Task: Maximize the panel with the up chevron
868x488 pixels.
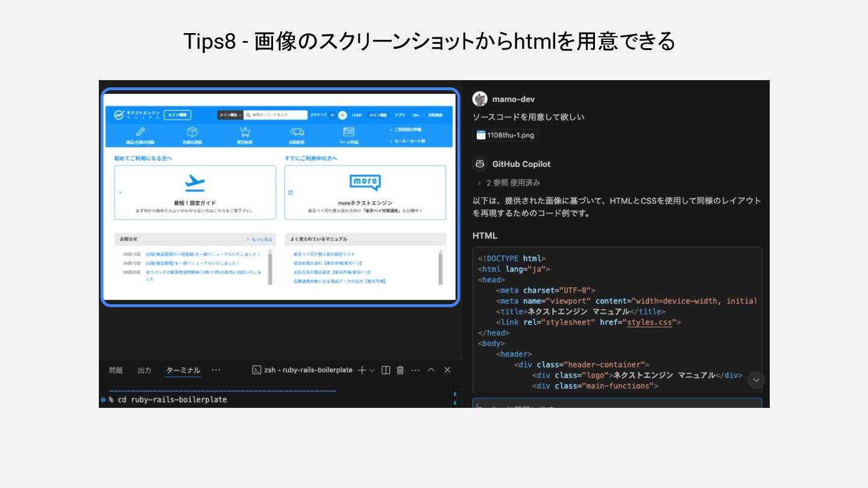Action: pyautogui.click(x=431, y=370)
